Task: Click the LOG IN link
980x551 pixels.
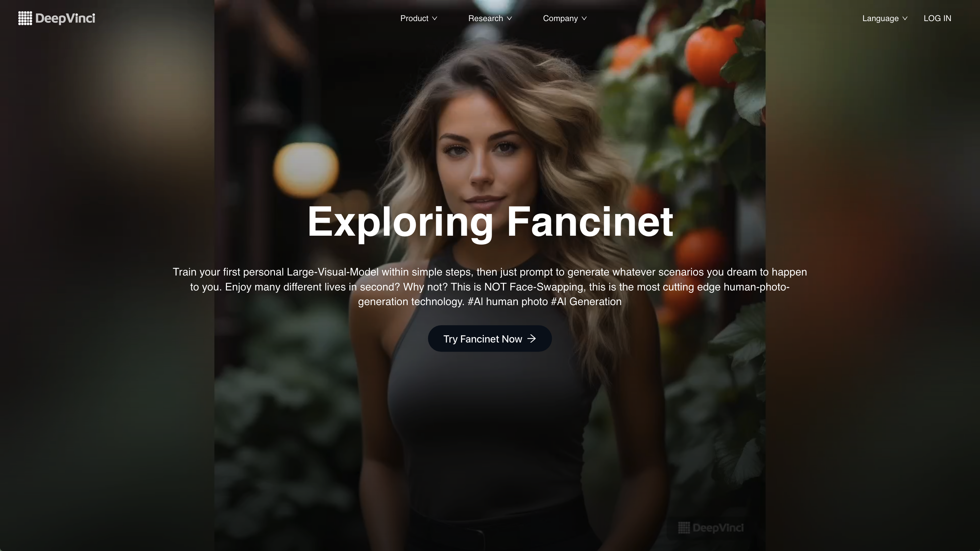Action: (937, 18)
